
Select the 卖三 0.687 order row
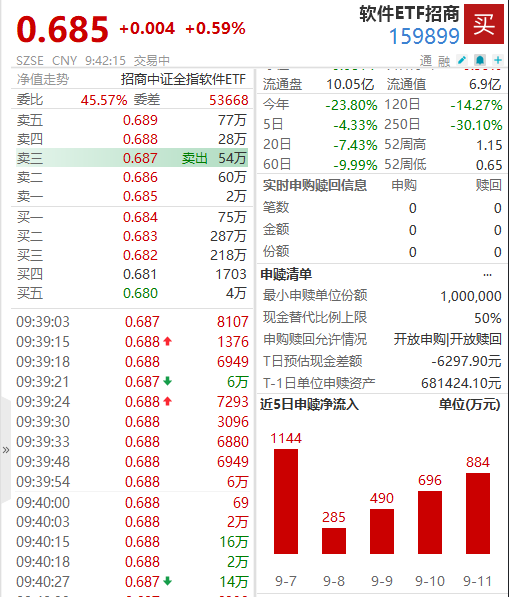pyautogui.click(x=132, y=158)
